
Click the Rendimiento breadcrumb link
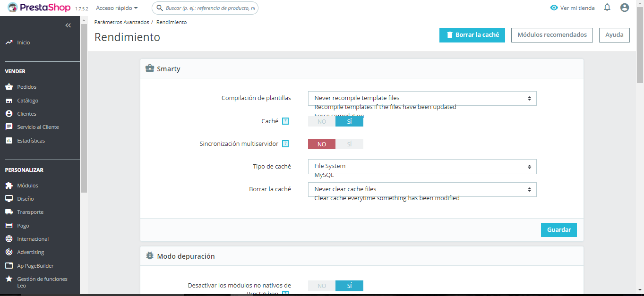172,22
